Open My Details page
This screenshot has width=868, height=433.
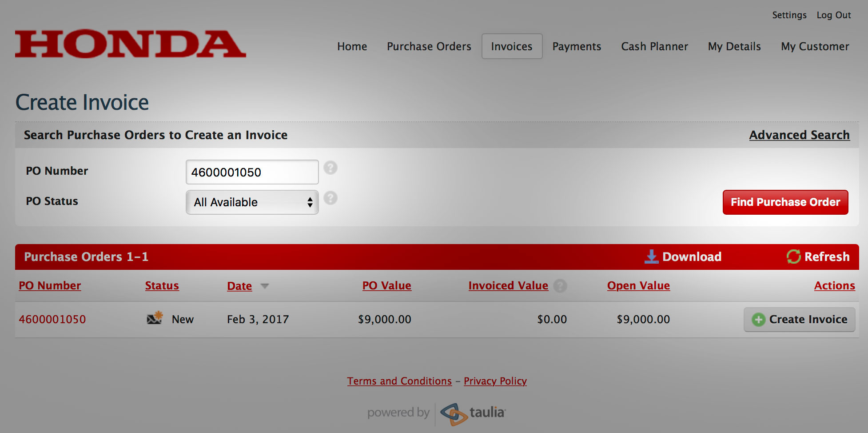pos(734,46)
